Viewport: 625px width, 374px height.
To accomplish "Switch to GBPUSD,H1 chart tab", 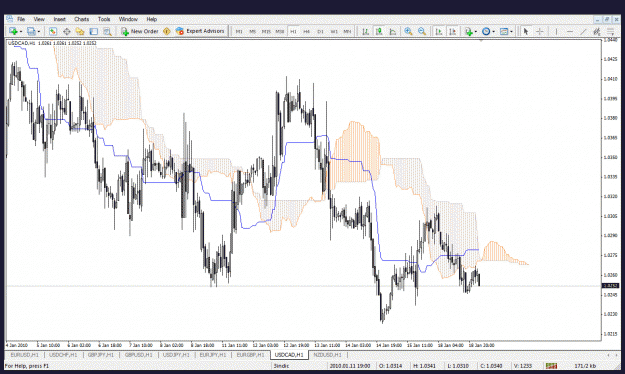I will pos(138,355).
